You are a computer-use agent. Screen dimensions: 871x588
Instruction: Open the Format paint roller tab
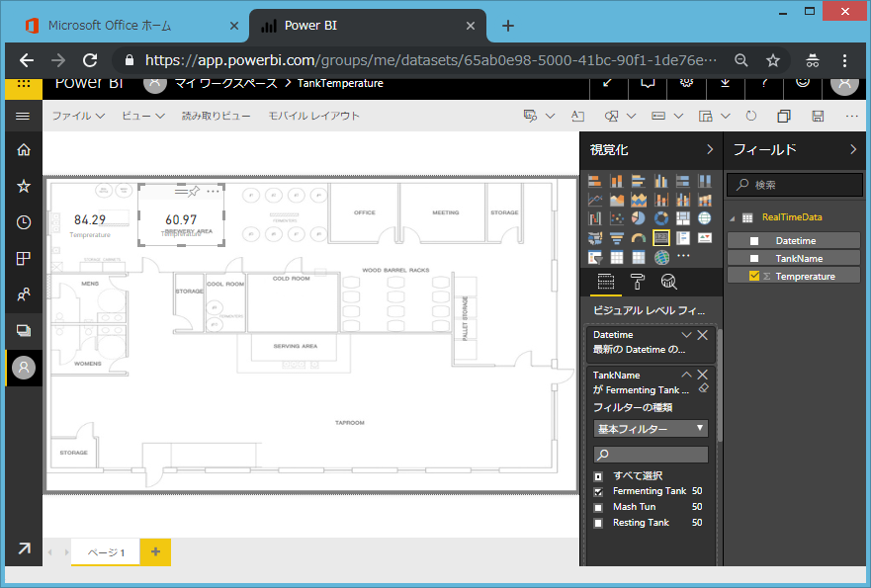coord(638,282)
